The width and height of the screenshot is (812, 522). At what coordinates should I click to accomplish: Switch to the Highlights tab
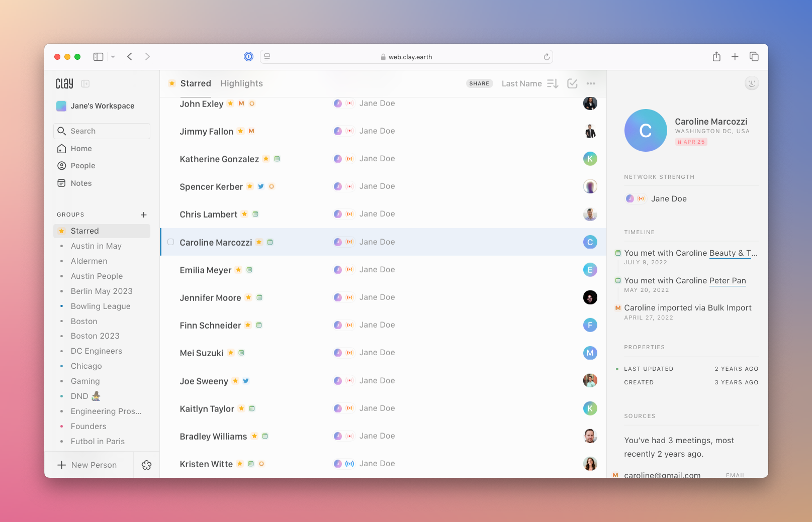click(x=241, y=84)
